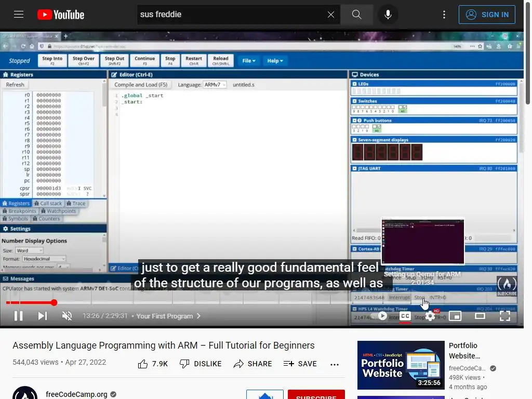Enter full screen mode
The image size is (532, 399).
coord(505,316)
